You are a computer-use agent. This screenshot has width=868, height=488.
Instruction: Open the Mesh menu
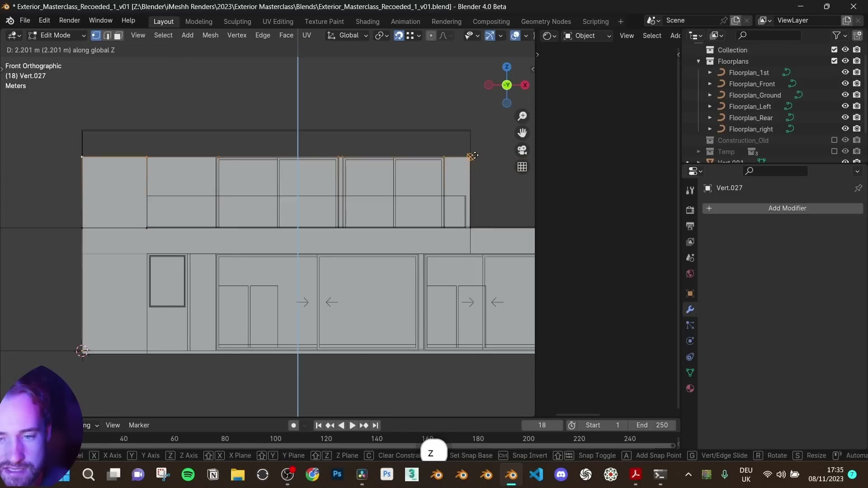coord(210,35)
